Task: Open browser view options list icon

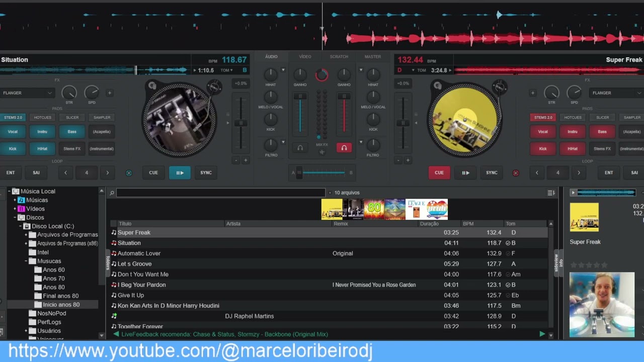Action: tap(551, 193)
